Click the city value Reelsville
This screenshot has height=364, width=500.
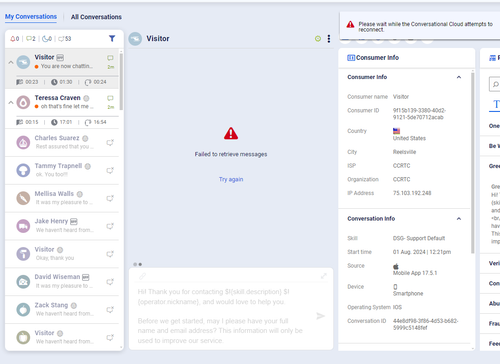pos(404,152)
